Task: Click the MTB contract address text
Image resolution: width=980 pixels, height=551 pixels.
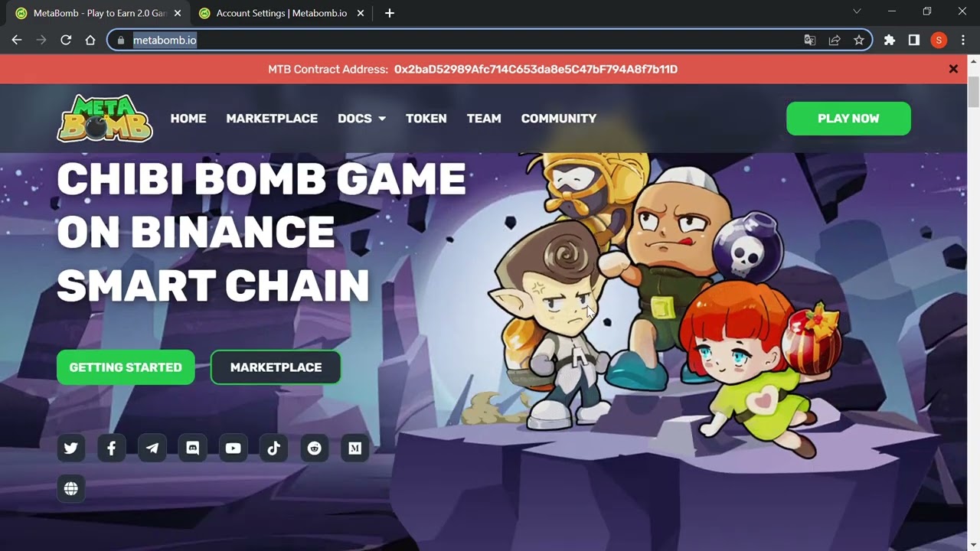Action: (536, 69)
